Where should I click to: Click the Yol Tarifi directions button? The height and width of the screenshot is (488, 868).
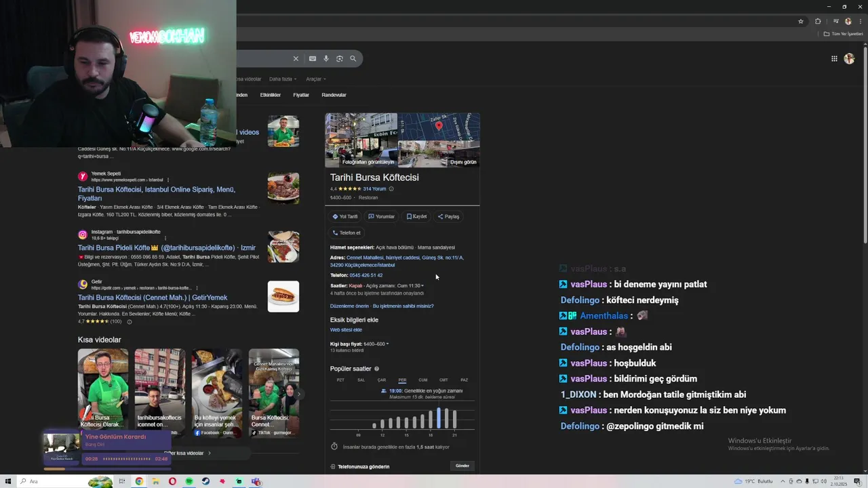tap(345, 216)
